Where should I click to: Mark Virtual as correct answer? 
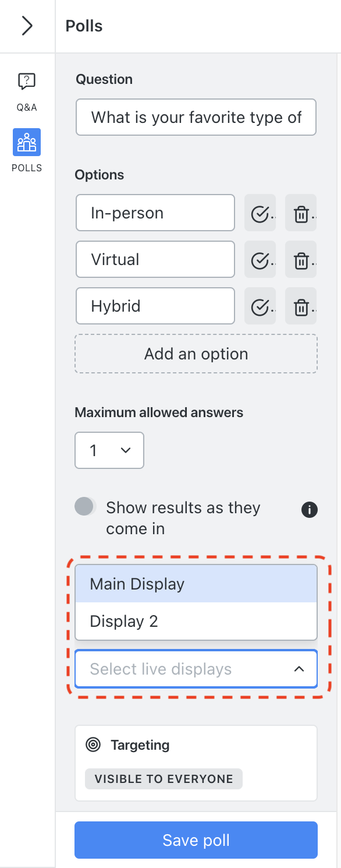260,260
